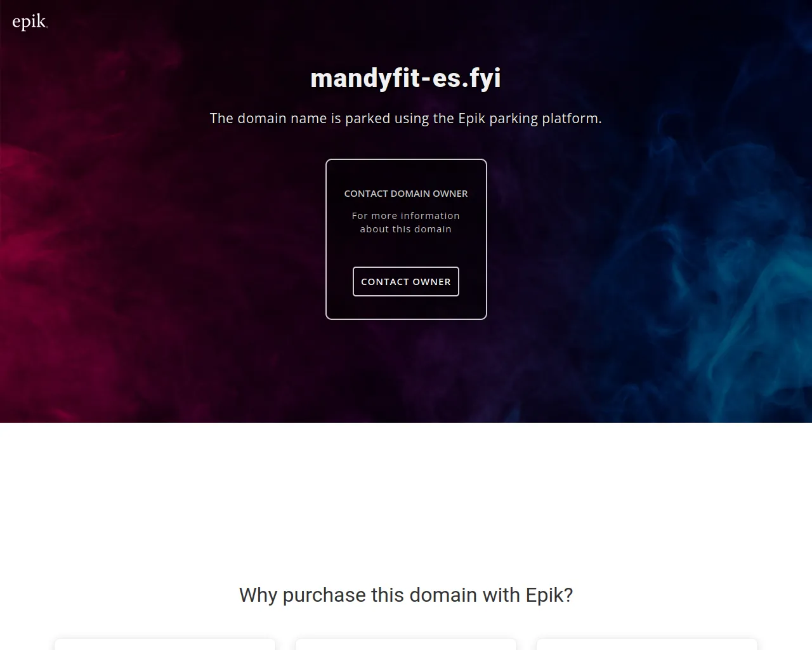The width and height of the screenshot is (812, 650).
Task: Click 'about this domain' line in the card
Action: (x=406, y=229)
